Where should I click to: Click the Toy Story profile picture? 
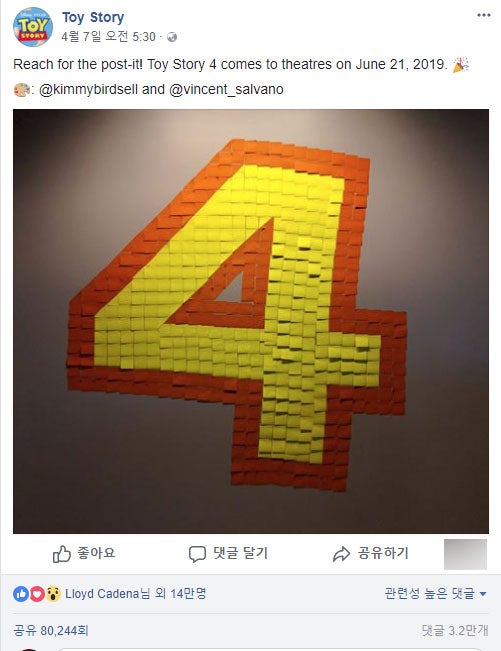click(33, 27)
